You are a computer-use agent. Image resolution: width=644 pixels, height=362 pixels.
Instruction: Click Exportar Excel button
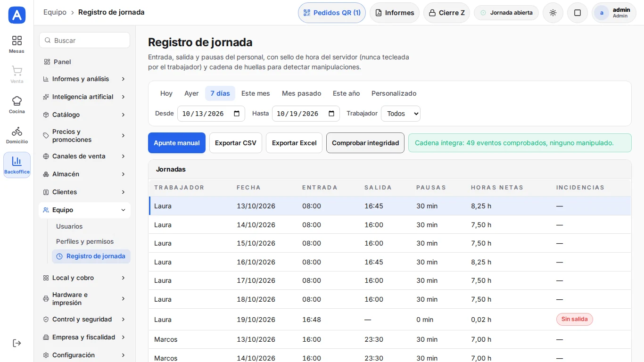(294, 143)
